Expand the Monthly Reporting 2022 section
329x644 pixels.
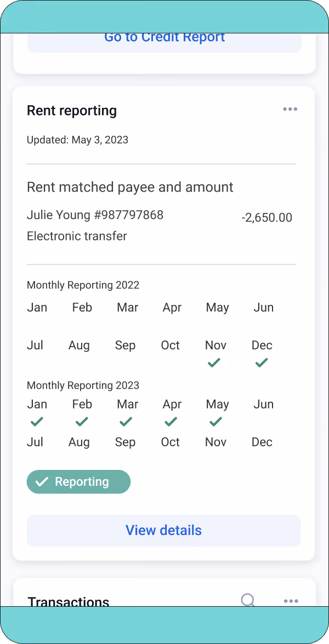point(83,285)
